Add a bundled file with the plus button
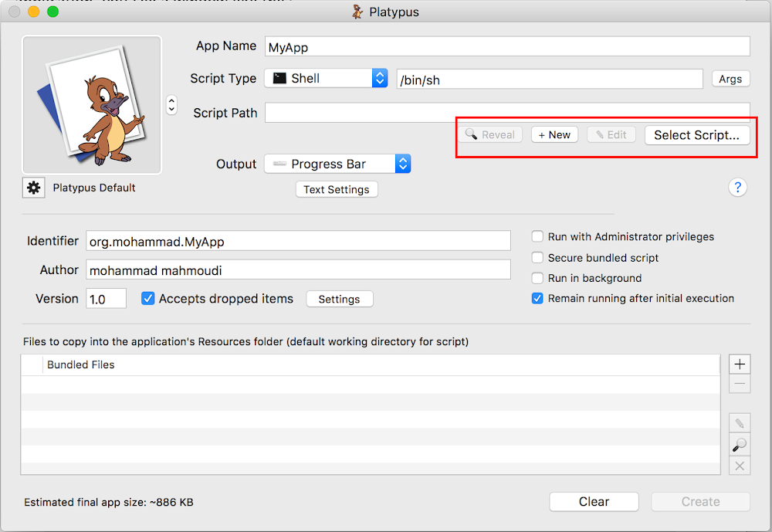Screen dimensions: 772x532 point(739,364)
